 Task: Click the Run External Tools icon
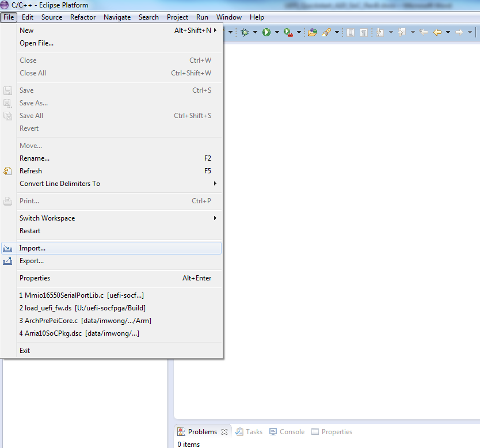click(288, 32)
